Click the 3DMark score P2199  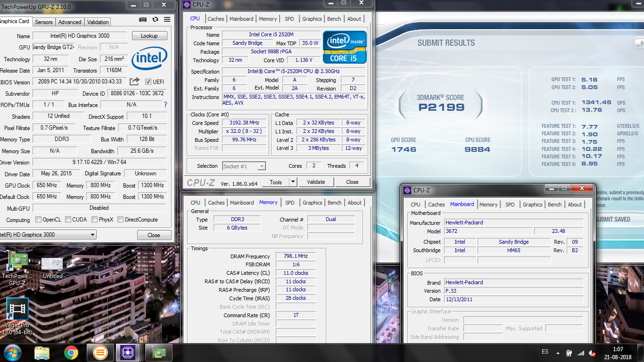pyautogui.click(x=441, y=107)
